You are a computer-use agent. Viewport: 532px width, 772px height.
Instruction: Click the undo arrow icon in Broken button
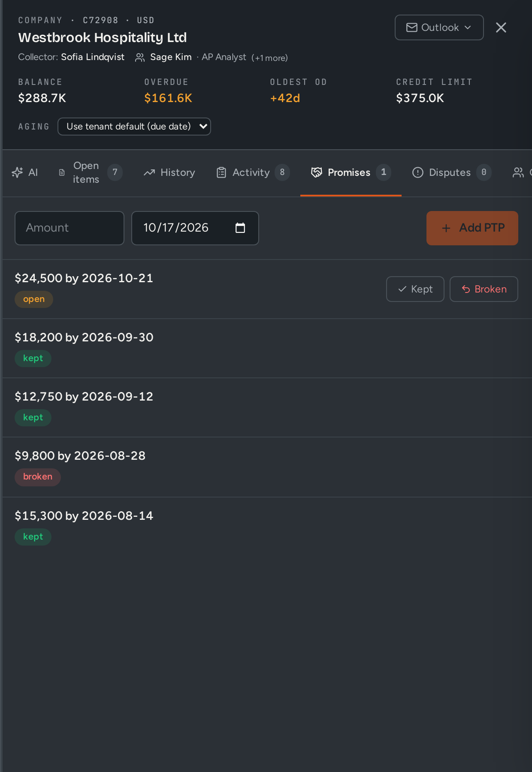466,289
